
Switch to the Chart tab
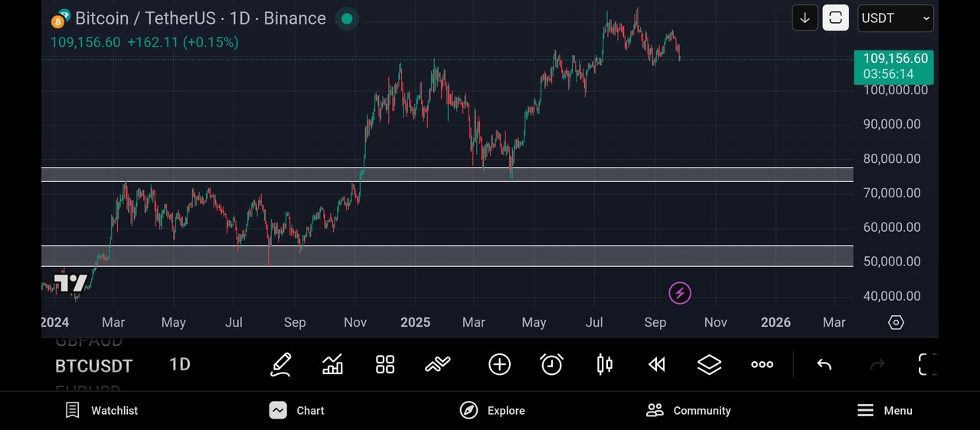tap(297, 411)
